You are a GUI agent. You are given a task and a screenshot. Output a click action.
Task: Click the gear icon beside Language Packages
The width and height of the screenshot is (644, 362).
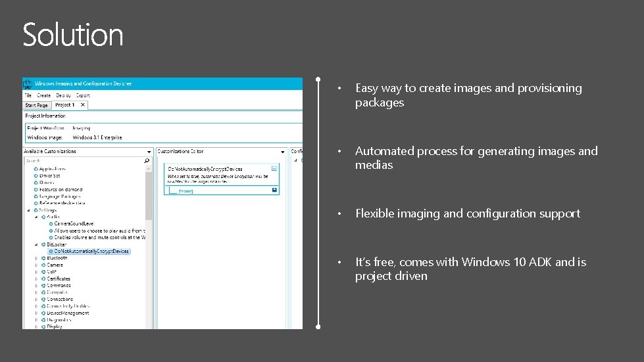point(36,196)
